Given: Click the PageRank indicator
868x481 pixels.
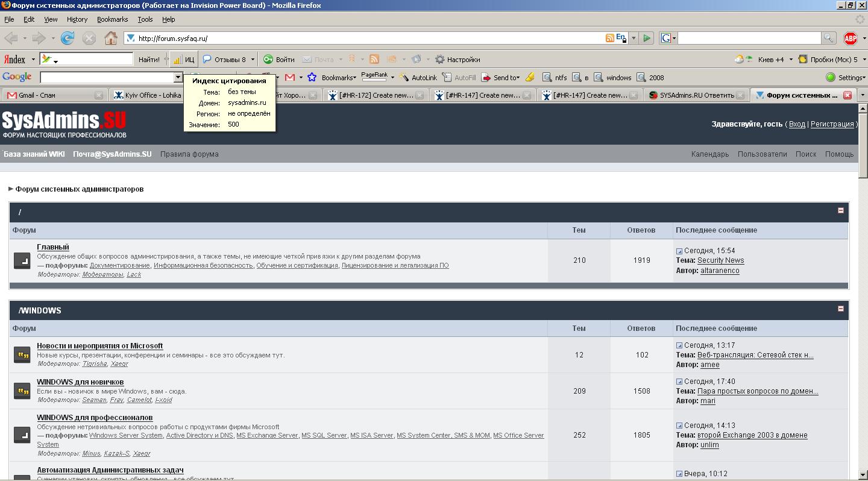Looking at the screenshot, I should click(374, 77).
